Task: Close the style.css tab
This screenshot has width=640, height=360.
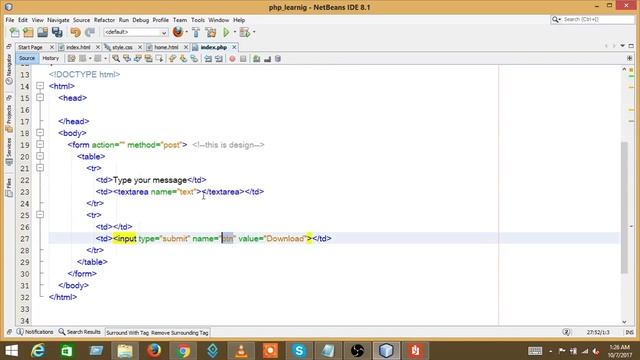Action: point(140,47)
